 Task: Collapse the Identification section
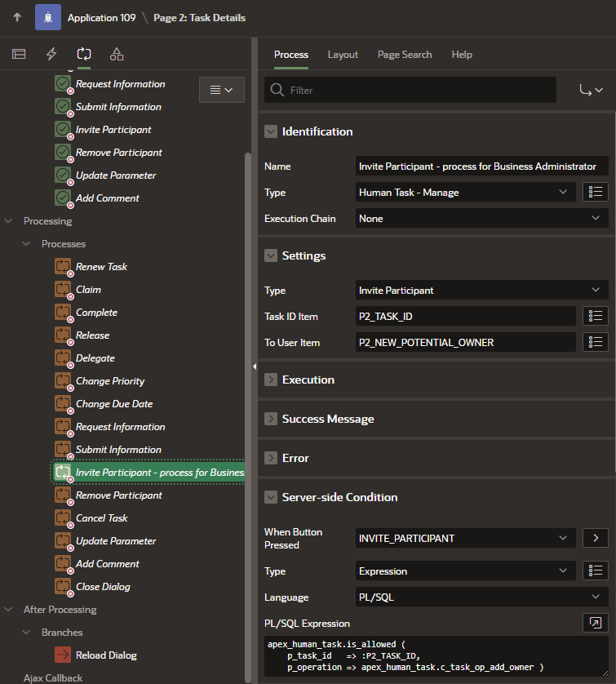click(271, 131)
